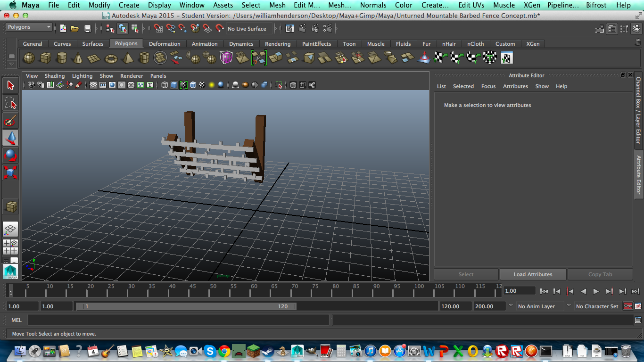Click the polygon cone shelf icon
This screenshot has width=644, height=362.
78,58
